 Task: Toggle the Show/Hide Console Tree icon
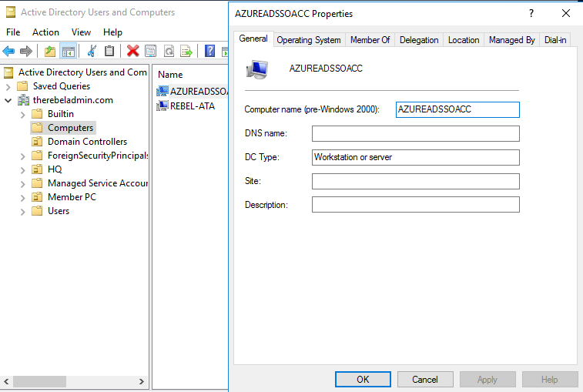(x=69, y=51)
